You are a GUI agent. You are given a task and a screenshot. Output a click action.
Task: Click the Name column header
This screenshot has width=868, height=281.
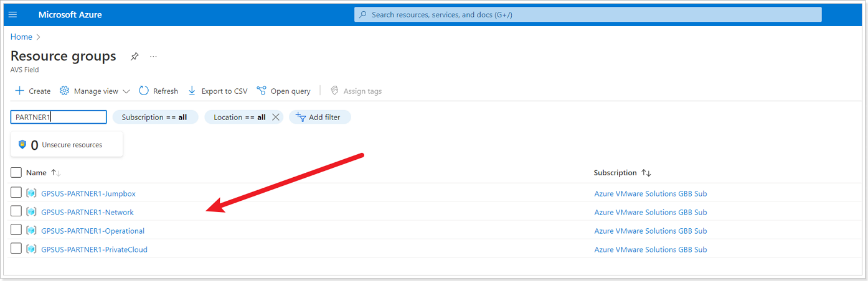tap(36, 173)
